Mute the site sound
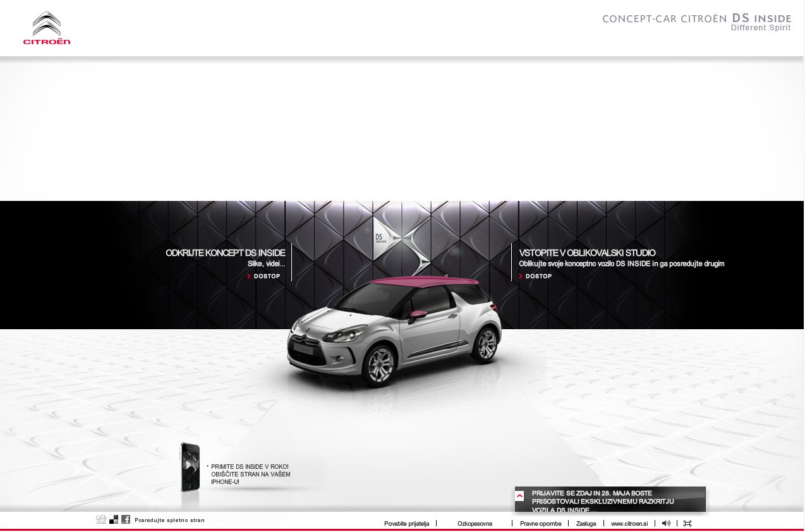This screenshot has height=532, width=805. (x=666, y=523)
